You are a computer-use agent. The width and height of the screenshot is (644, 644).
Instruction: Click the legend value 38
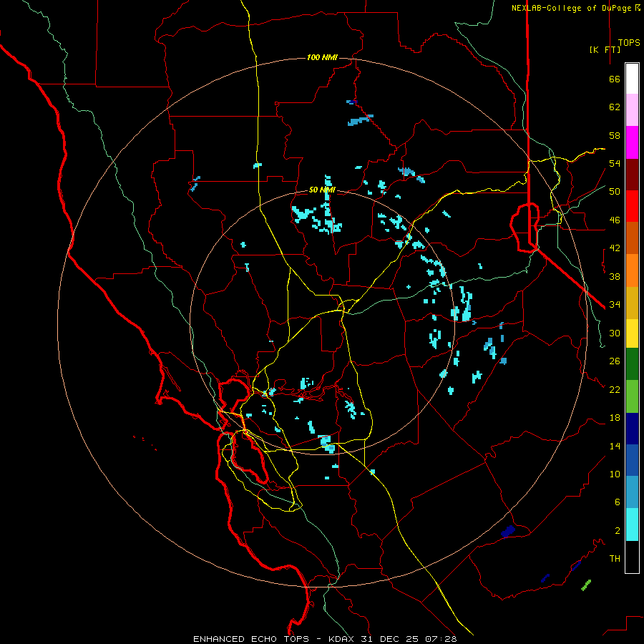615,276
